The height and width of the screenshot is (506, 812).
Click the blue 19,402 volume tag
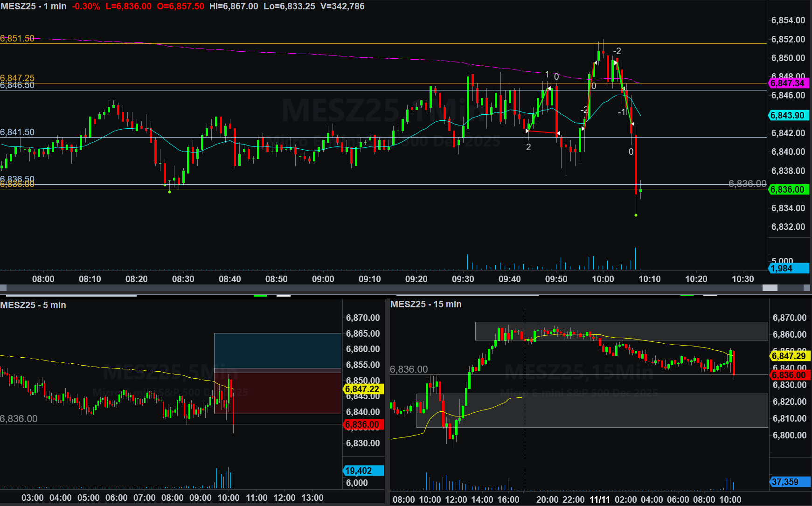click(x=363, y=471)
